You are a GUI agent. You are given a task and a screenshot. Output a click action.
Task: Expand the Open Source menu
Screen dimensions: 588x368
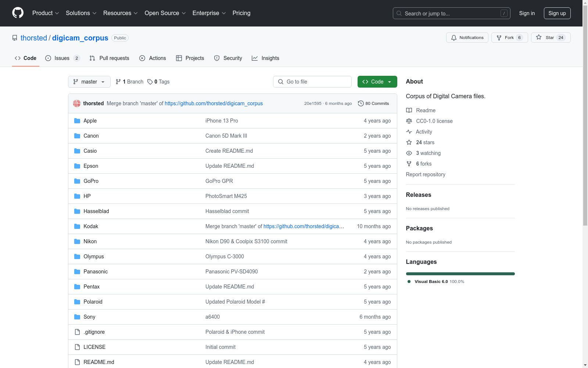tap(165, 13)
